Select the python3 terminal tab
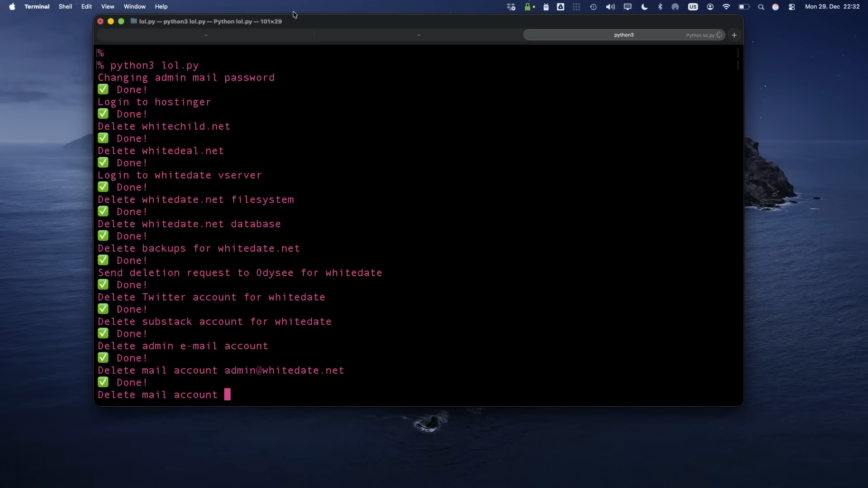868x488 pixels. pyautogui.click(x=624, y=35)
